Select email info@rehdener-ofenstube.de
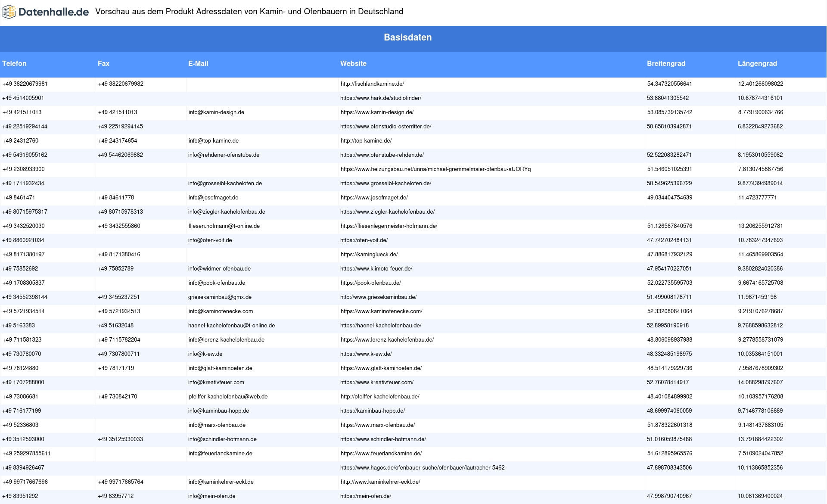 click(x=224, y=155)
